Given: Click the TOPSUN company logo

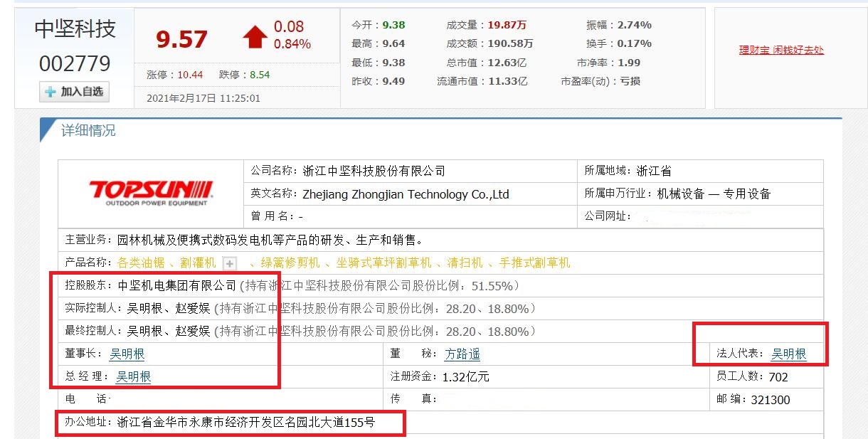Looking at the screenshot, I should (151, 193).
